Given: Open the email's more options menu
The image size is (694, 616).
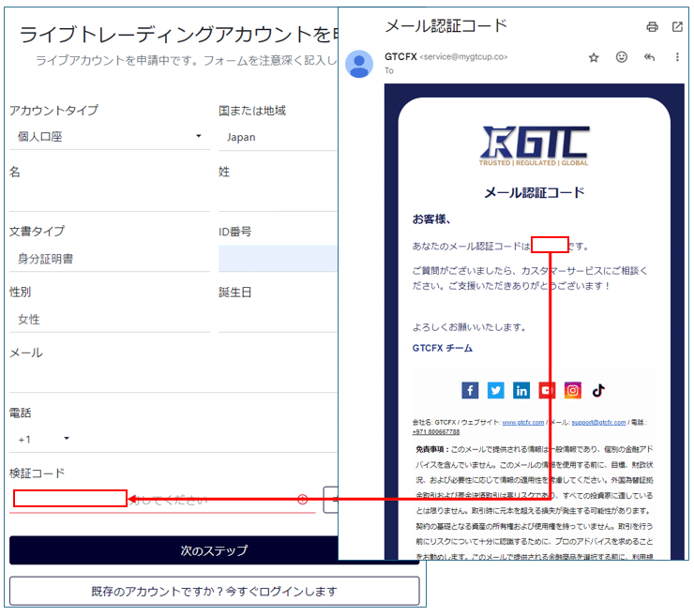Looking at the screenshot, I should click(x=677, y=57).
